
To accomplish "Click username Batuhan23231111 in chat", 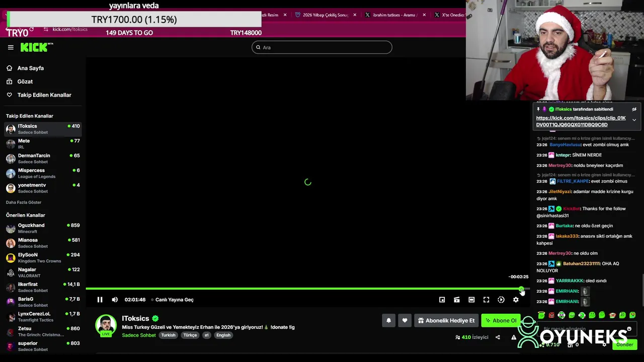I will 582,263.
